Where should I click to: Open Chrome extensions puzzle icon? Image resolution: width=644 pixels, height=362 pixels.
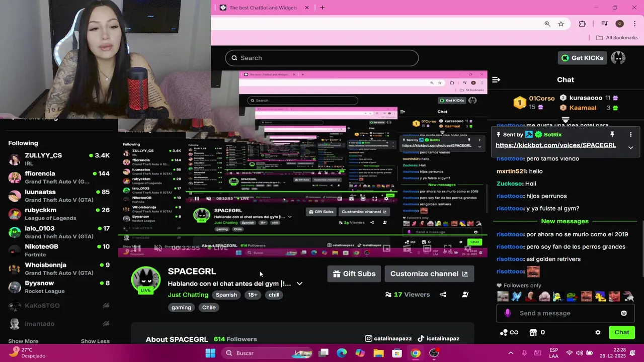583,24
